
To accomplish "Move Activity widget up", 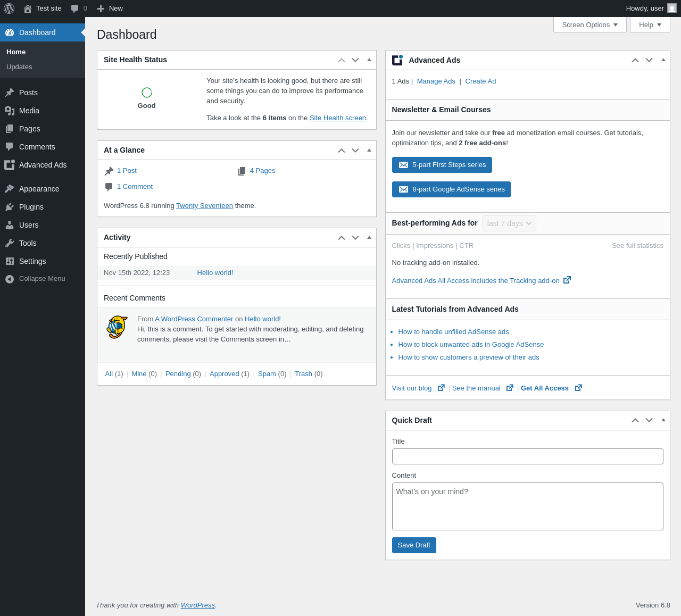I will (342, 238).
